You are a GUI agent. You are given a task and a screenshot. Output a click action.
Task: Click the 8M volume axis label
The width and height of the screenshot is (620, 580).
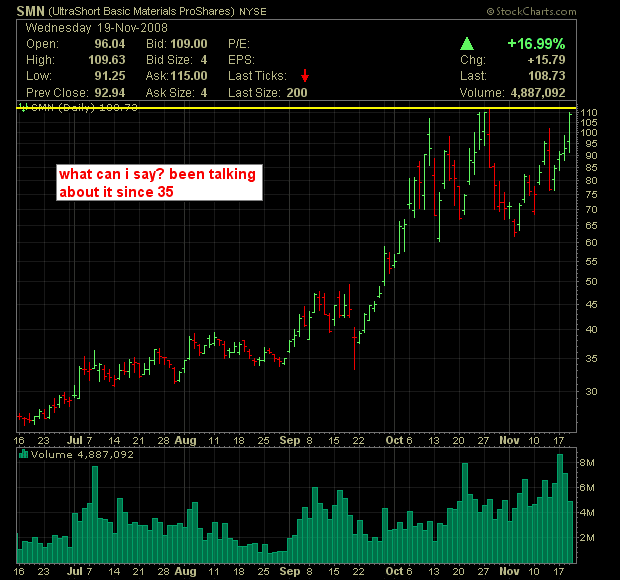click(x=587, y=463)
